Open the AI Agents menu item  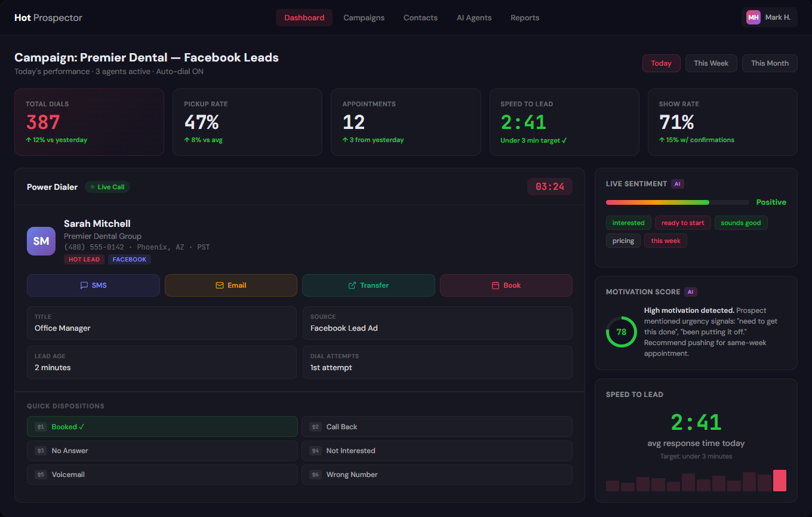click(474, 17)
